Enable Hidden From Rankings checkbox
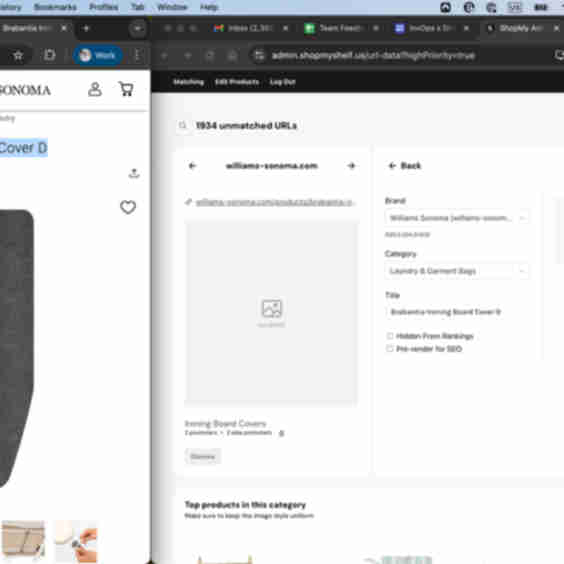The image size is (564, 564). (x=390, y=336)
